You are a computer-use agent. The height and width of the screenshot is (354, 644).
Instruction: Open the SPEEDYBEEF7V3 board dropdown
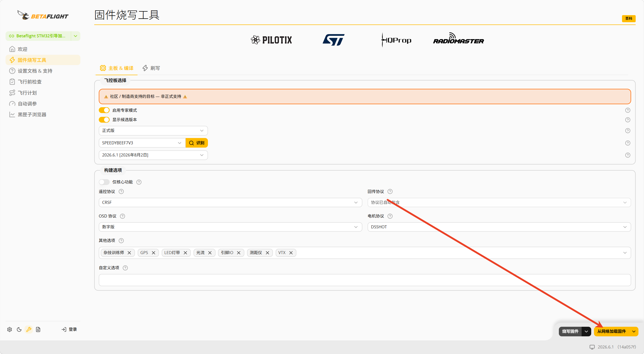142,143
